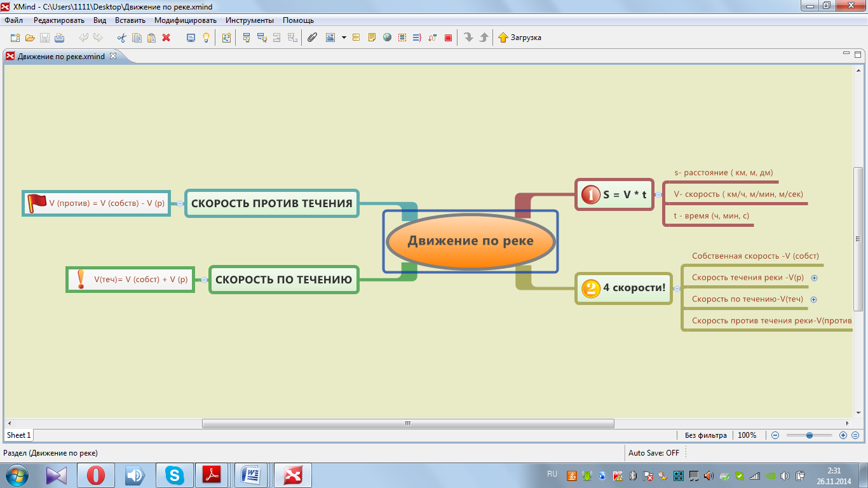Screen dimensions: 868x488
Task: Insert subtopic using second topic icon
Action: 262,37
